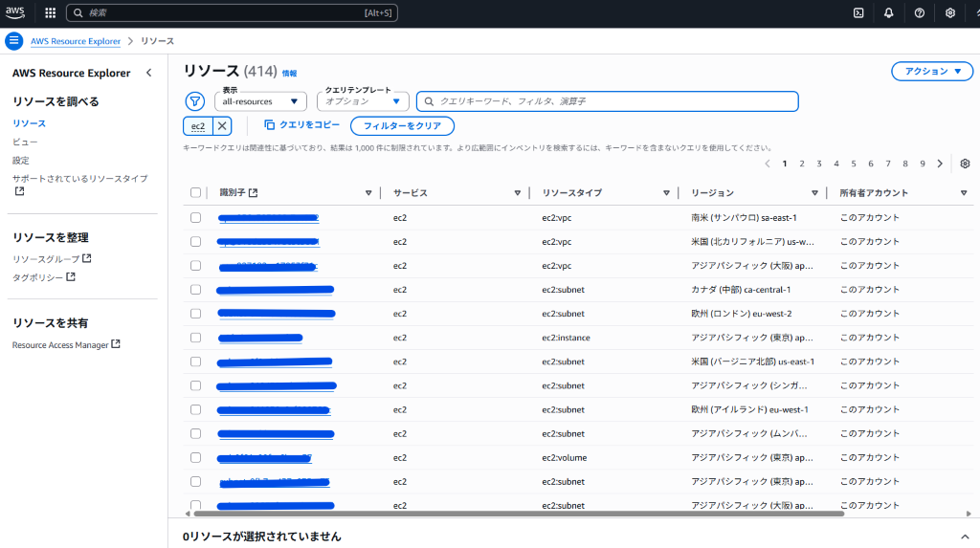This screenshot has height=548, width=980.
Task: Select リソース in the sidebar
Action: tap(29, 123)
